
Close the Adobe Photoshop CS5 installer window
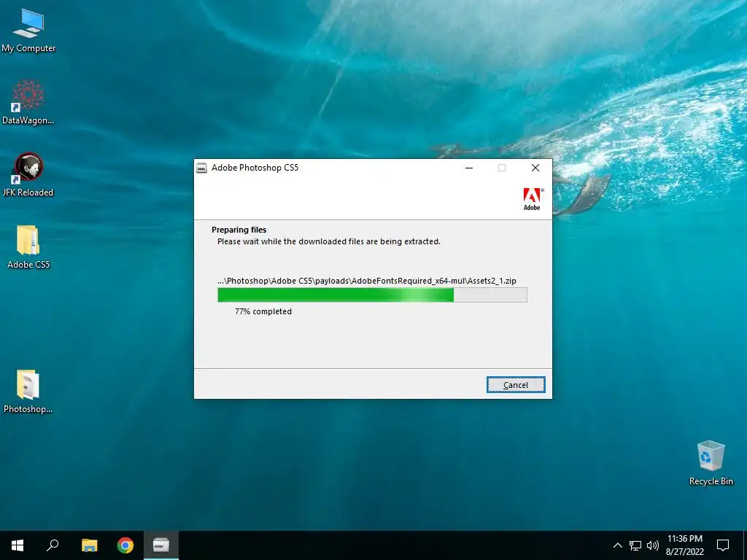tap(535, 168)
